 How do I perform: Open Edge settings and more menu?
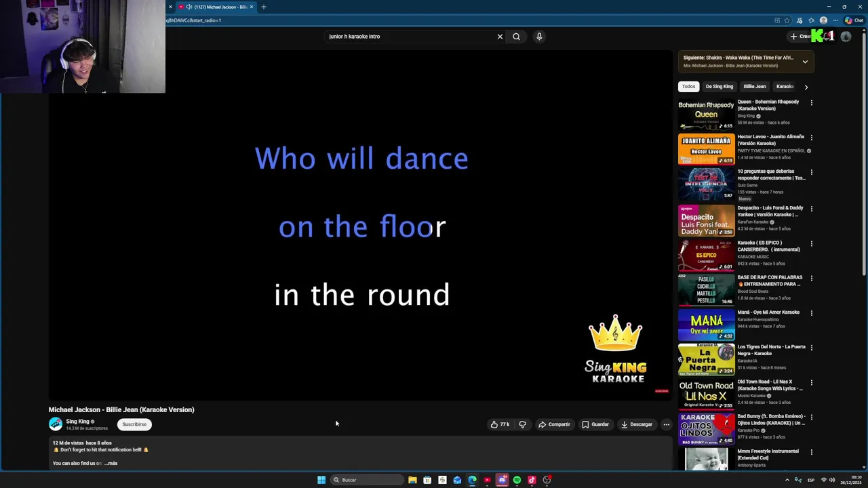(x=835, y=20)
